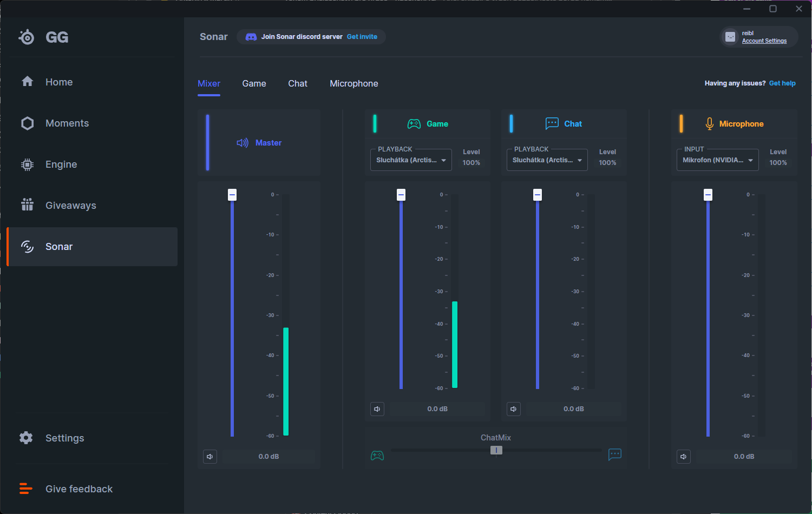Click Join Sonar discord server text
The width and height of the screenshot is (812, 514).
(x=302, y=37)
